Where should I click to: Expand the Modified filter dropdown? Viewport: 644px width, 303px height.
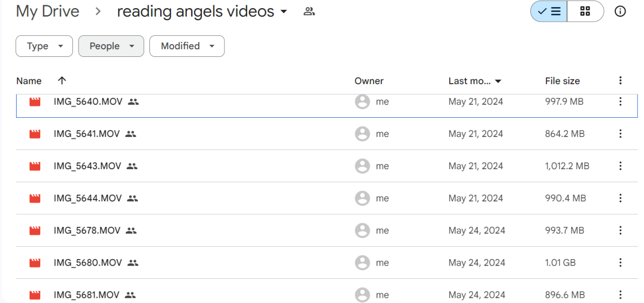(x=187, y=46)
